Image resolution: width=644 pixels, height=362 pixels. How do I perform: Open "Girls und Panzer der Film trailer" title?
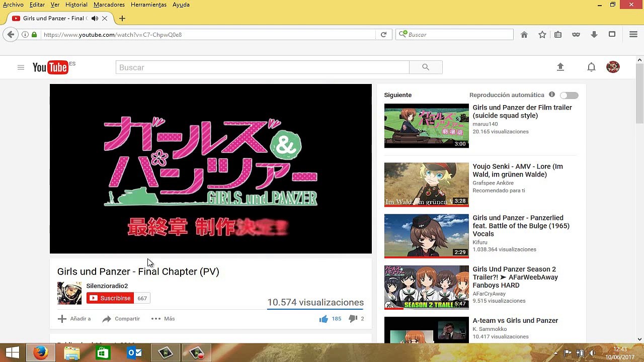click(522, 112)
